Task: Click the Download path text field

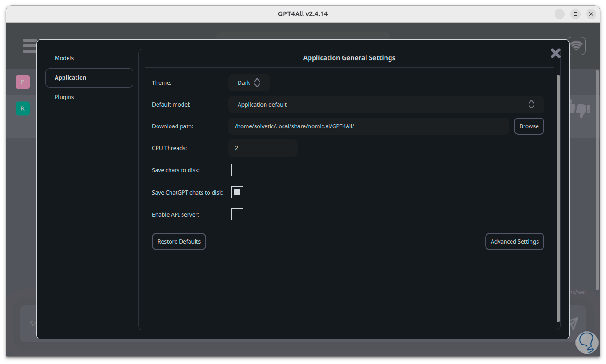Action: click(369, 126)
